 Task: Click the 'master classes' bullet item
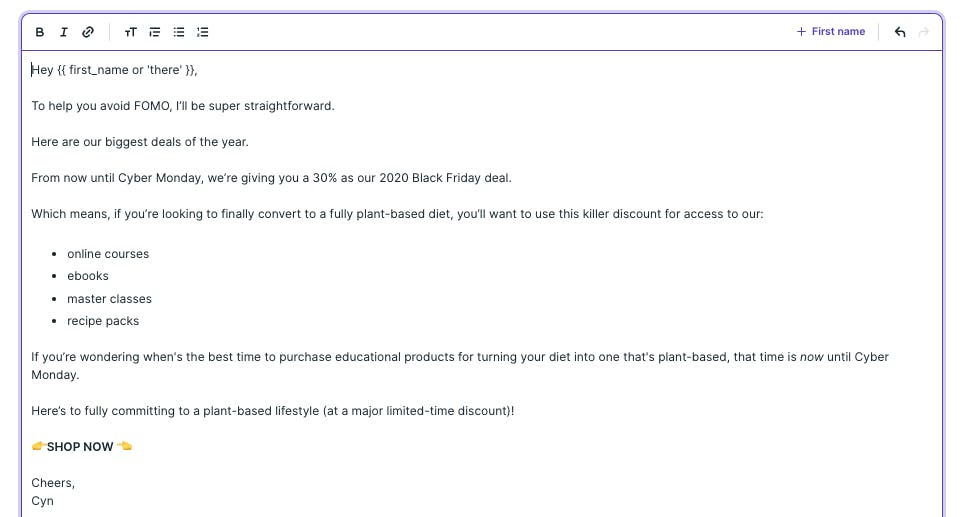(109, 299)
